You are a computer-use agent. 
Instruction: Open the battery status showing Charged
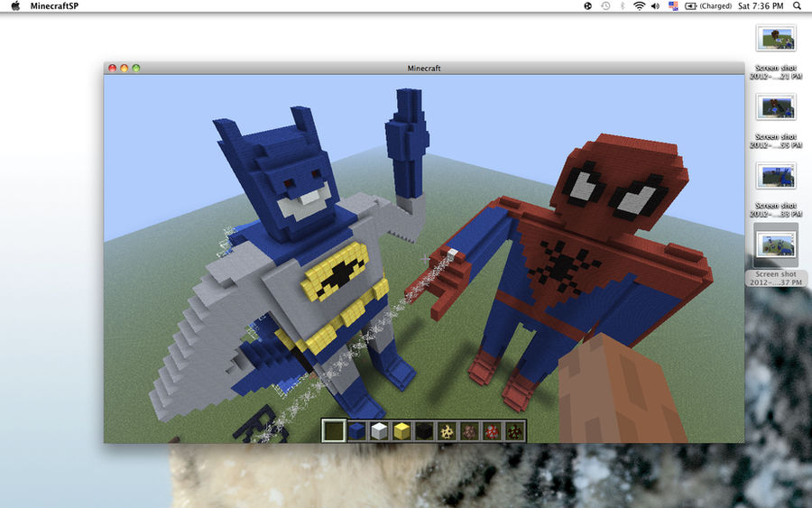(708, 6)
